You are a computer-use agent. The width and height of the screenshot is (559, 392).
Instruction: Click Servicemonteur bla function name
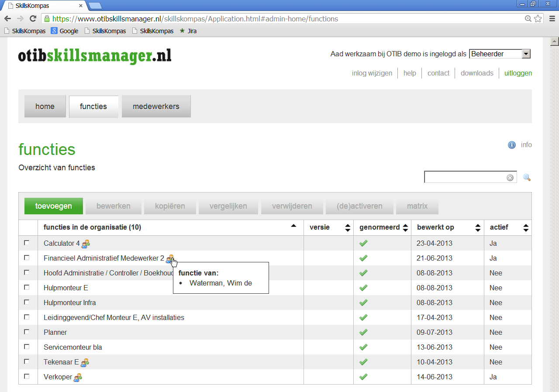(x=73, y=347)
